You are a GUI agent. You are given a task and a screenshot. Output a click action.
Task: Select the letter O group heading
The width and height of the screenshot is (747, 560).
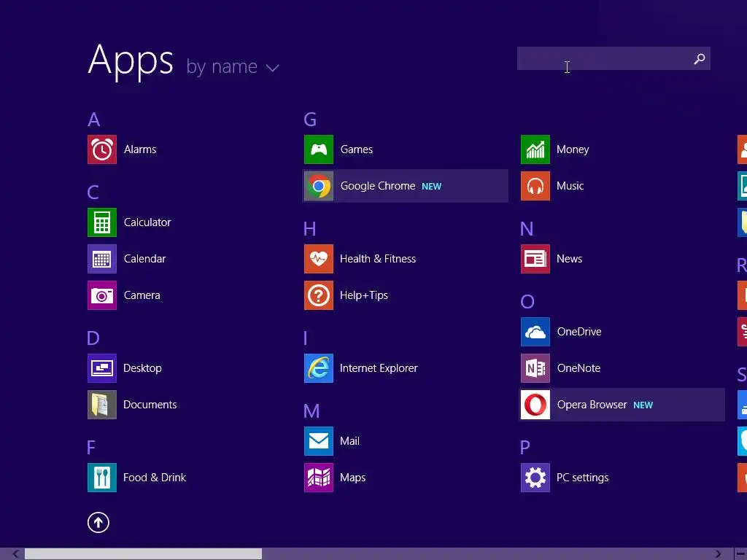pyautogui.click(x=527, y=301)
